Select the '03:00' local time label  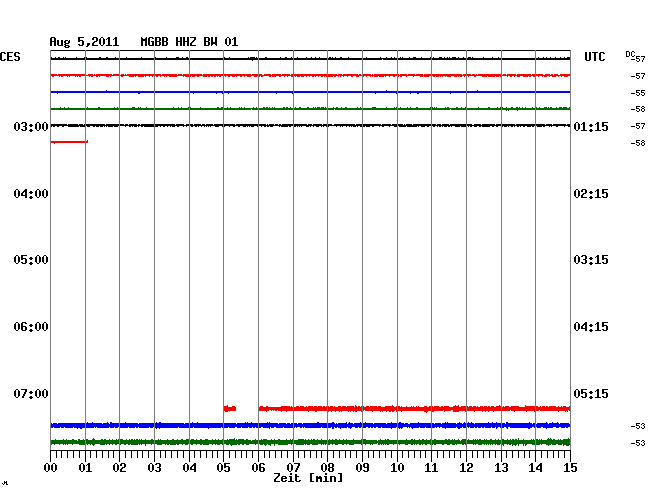click(x=31, y=127)
